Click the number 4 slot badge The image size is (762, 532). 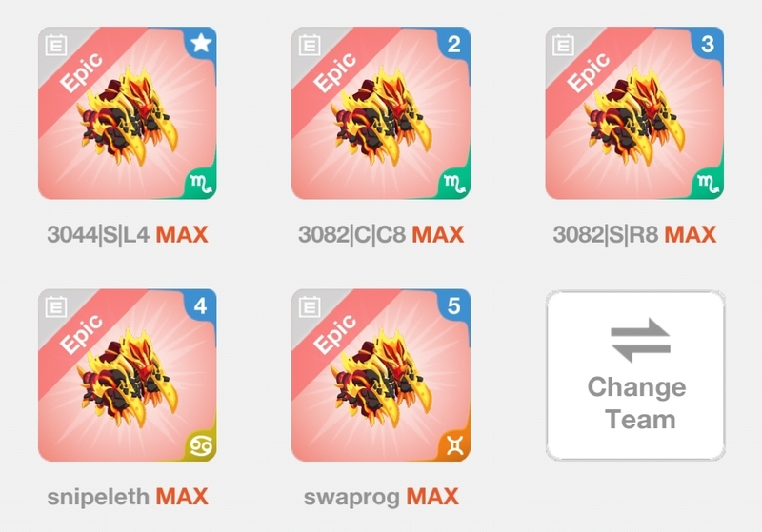200,306
